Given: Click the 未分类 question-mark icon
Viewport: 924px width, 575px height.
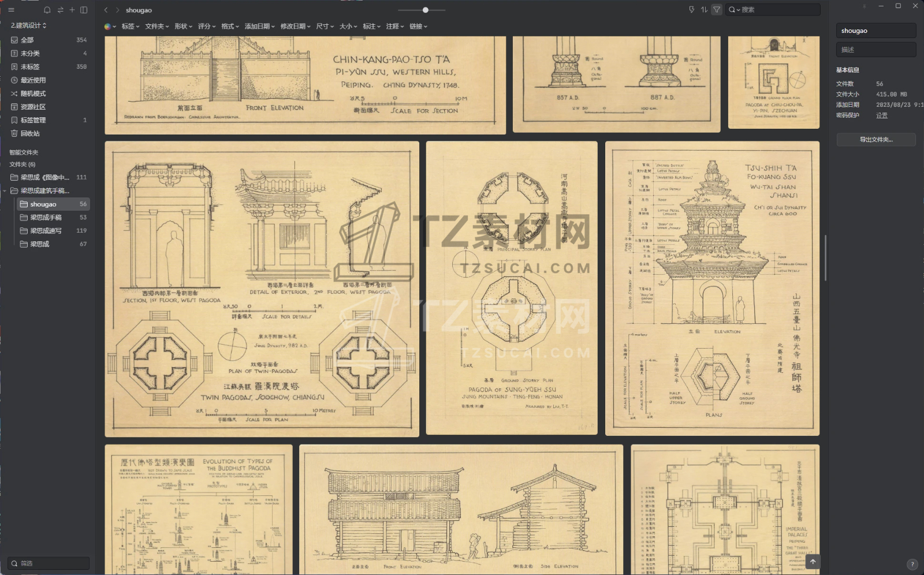Looking at the screenshot, I should (14, 53).
